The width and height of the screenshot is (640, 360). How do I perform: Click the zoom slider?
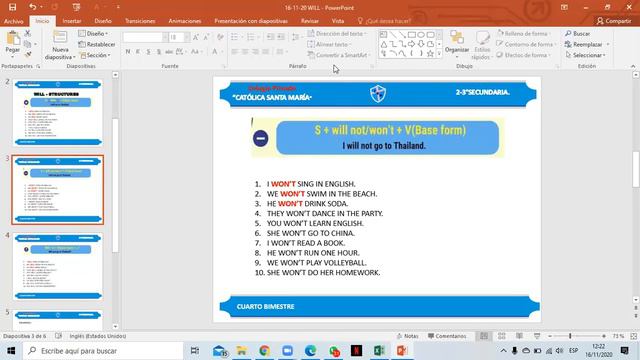point(577,336)
